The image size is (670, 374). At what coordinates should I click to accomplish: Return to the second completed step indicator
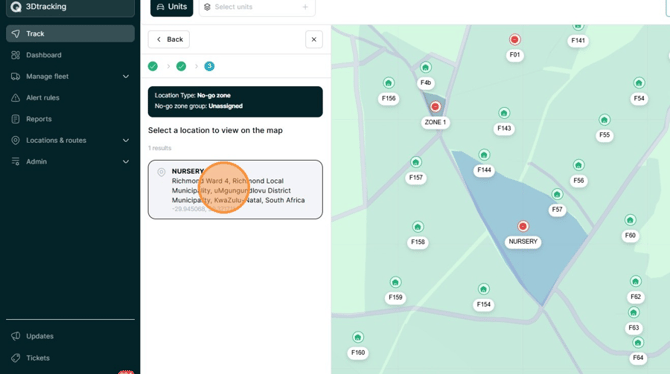pyautogui.click(x=181, y=66)
